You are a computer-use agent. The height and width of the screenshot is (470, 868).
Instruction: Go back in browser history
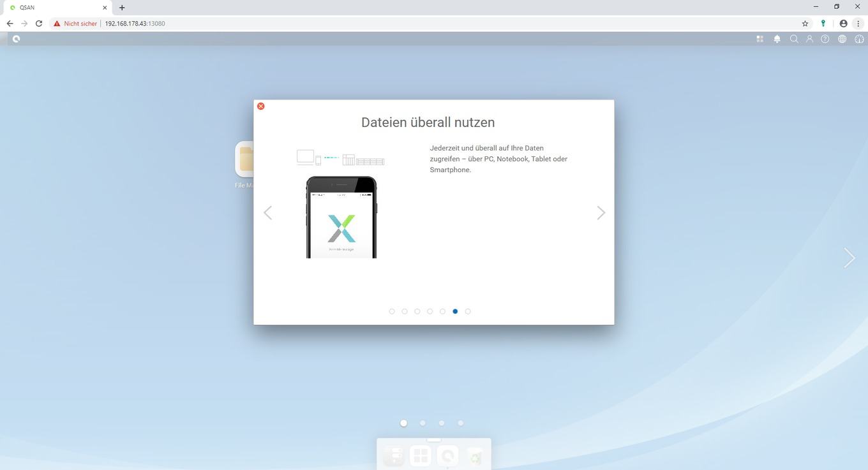10,24
